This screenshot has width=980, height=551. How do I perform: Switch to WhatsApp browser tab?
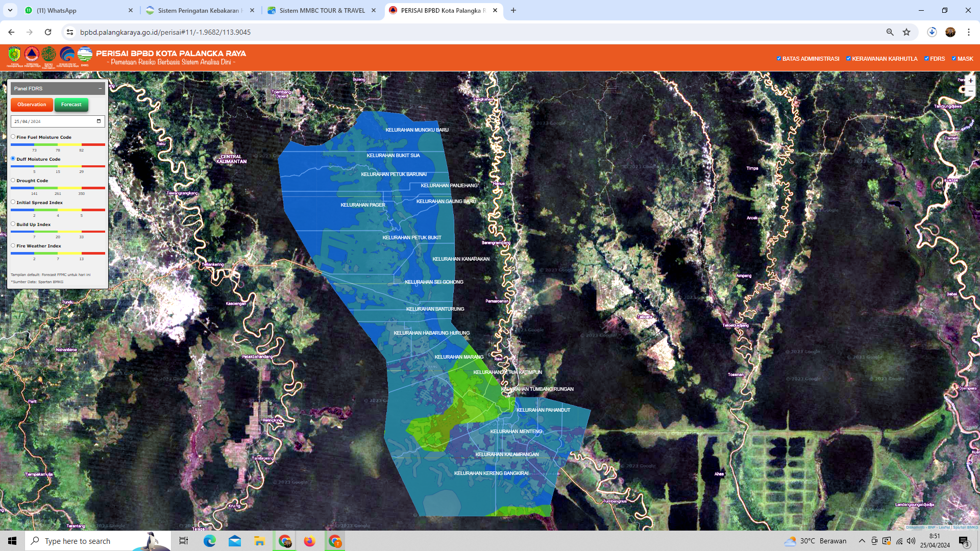coord(79,10)
